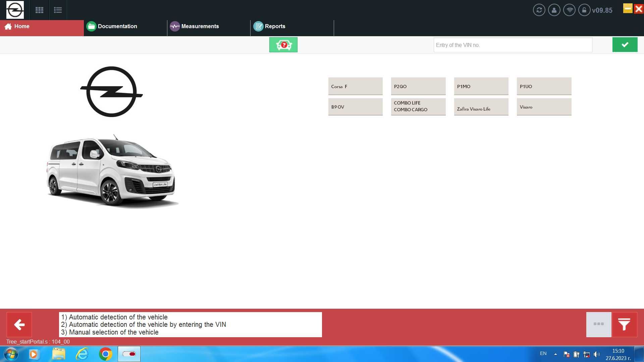Click the filter icon in bottom bar

pyautogui.click(x=624, y=324)
